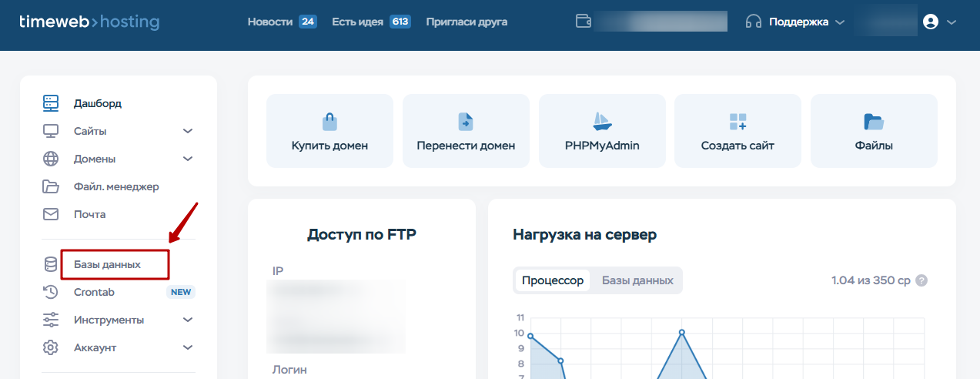This screenshot has height=379, width=980.
Task: Open the user account dropdown menu
Action: pos(939,22)
